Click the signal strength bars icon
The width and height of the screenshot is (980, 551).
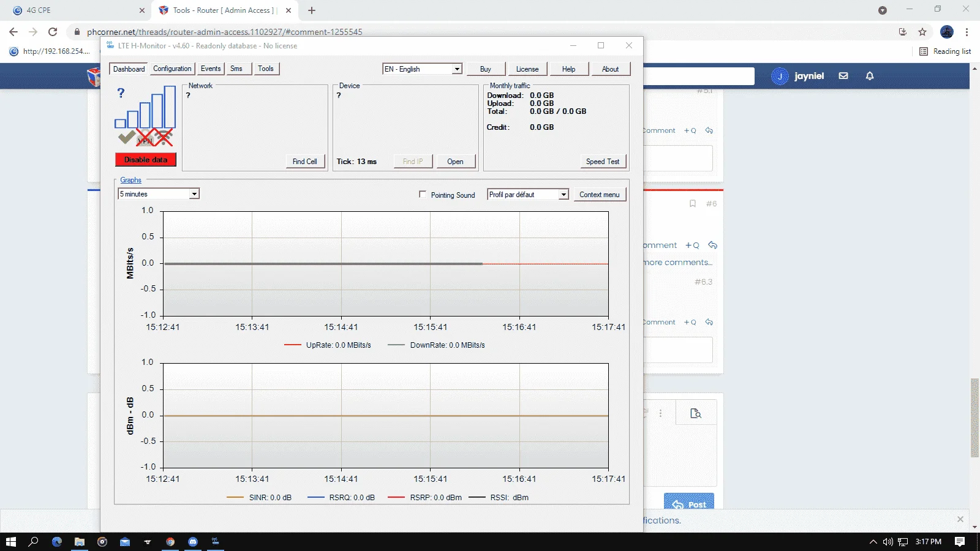(146, 107)
